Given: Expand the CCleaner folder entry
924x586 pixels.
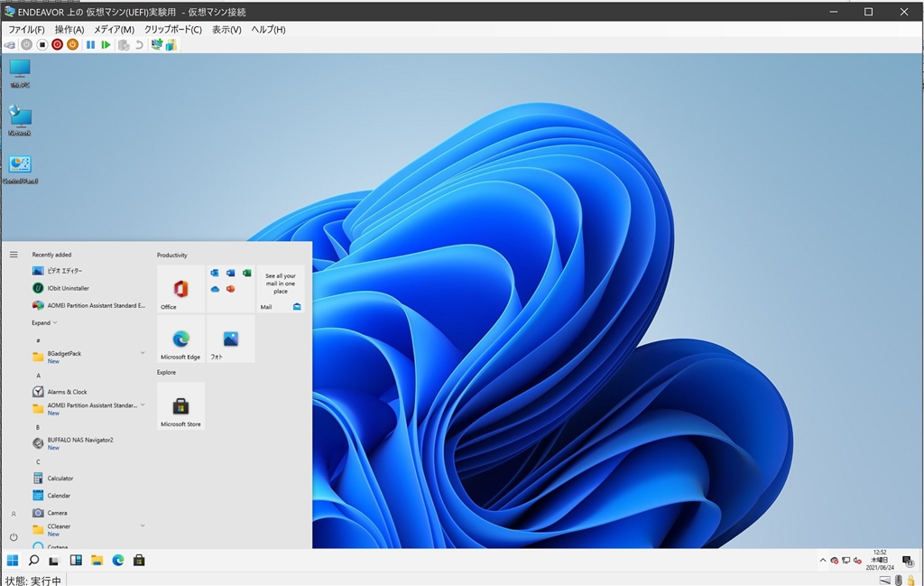Looking at the screenshot, I should click(143, 526).
